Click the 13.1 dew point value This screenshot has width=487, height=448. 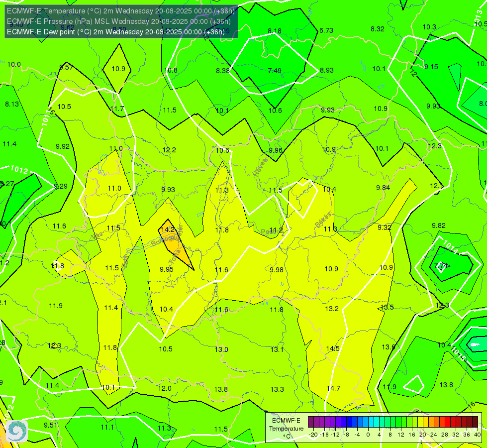277,349
